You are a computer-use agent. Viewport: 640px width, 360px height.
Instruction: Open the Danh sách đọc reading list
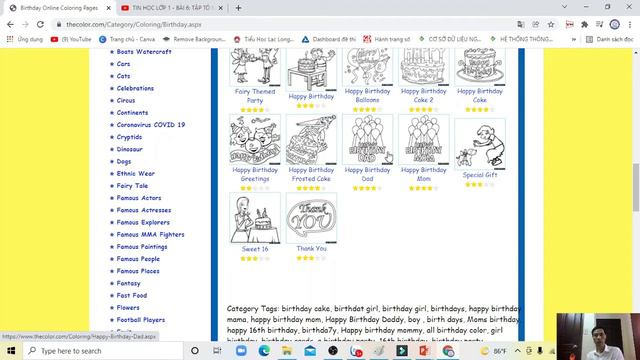point(610,39)
